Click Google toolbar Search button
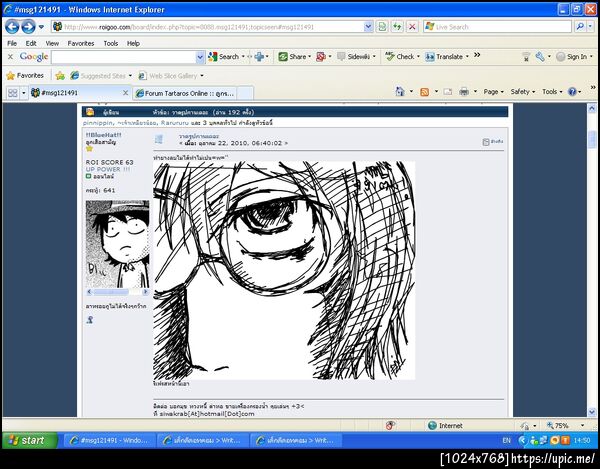This screenshot has width=600, height=469. (x=223, y=57)
